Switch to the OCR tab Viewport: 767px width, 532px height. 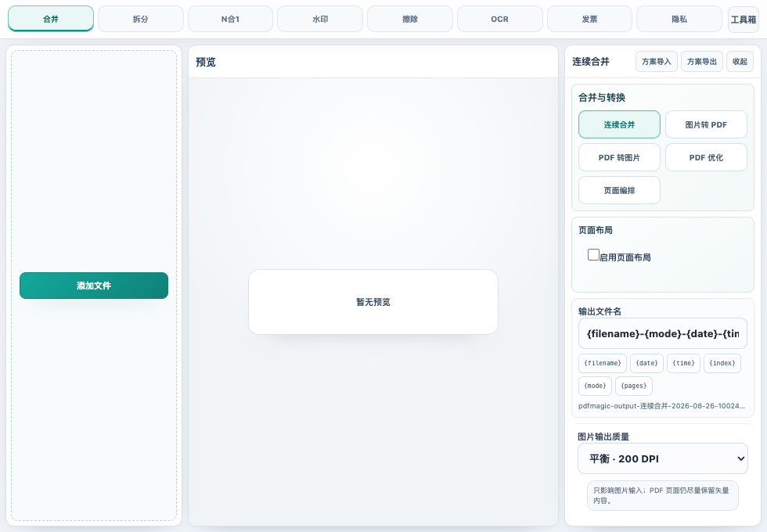click(x=500, y=19)
